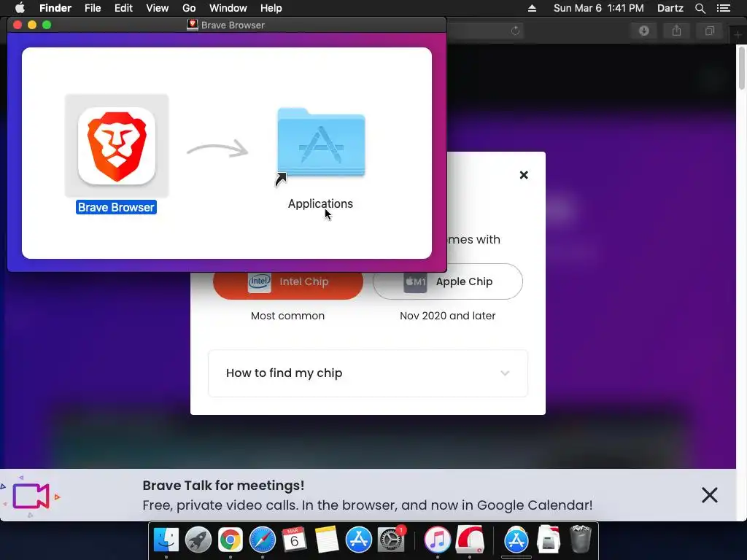Image resolution: width=747 pixels, height=560 pixels.
Task: Click "Nov 2020 and later" text
Action: tap(447, 316)
